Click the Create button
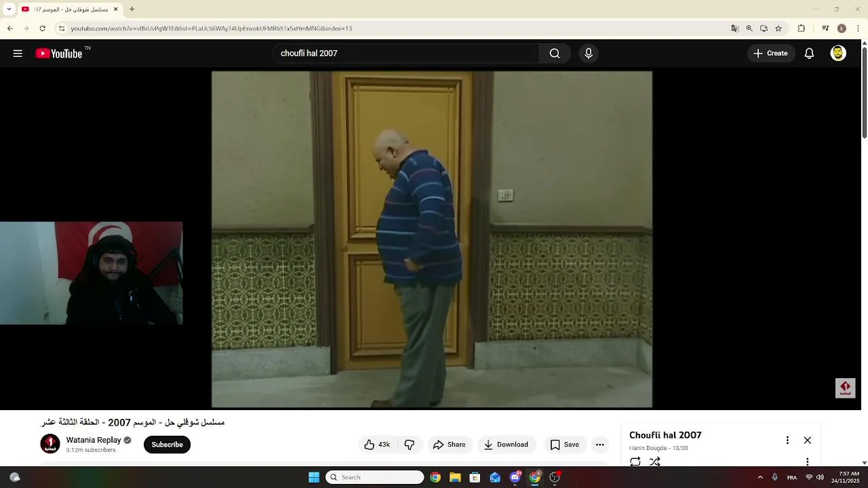 (x=771, y=54)
